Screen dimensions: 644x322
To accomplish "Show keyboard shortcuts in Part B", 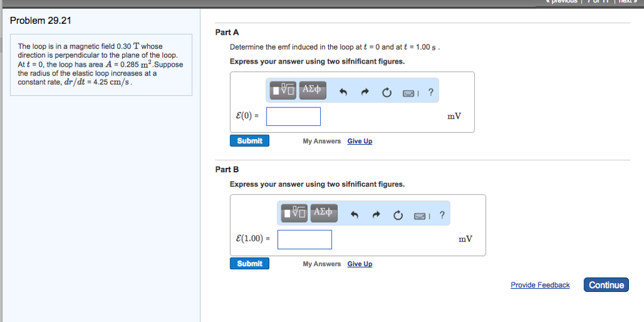I will 420,216.
